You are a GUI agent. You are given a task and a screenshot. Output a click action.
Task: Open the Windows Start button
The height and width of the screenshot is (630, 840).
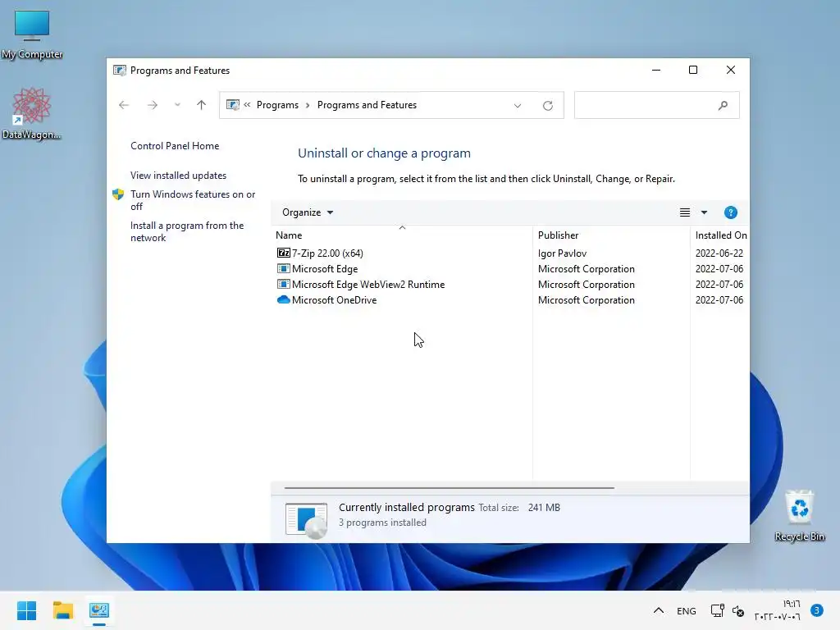click(x=26, y=610)
